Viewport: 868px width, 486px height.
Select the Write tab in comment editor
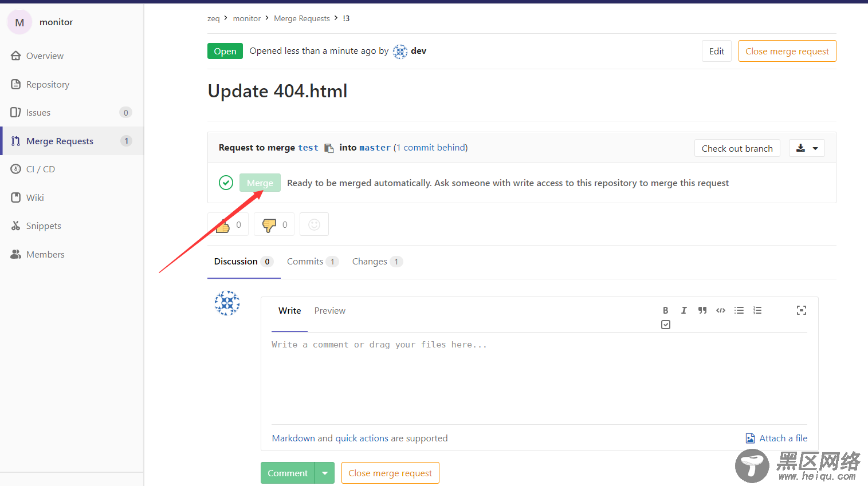[289, 311]
